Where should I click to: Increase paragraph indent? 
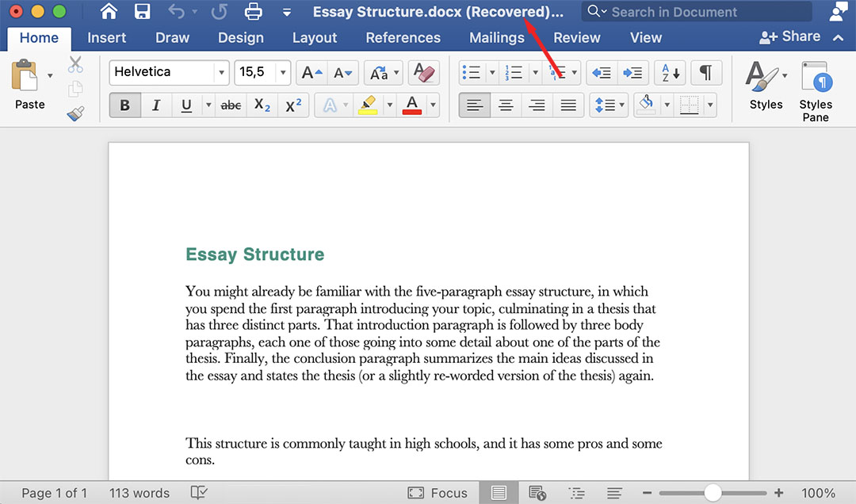632,73
